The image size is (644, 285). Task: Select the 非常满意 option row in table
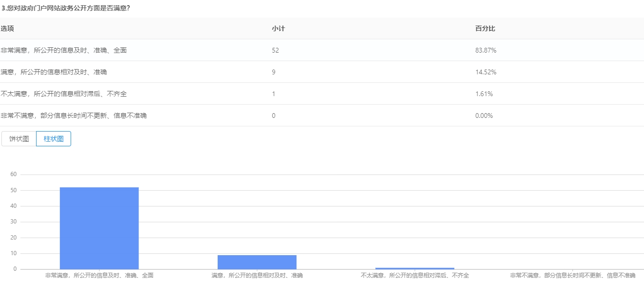[x=64, y=50]
